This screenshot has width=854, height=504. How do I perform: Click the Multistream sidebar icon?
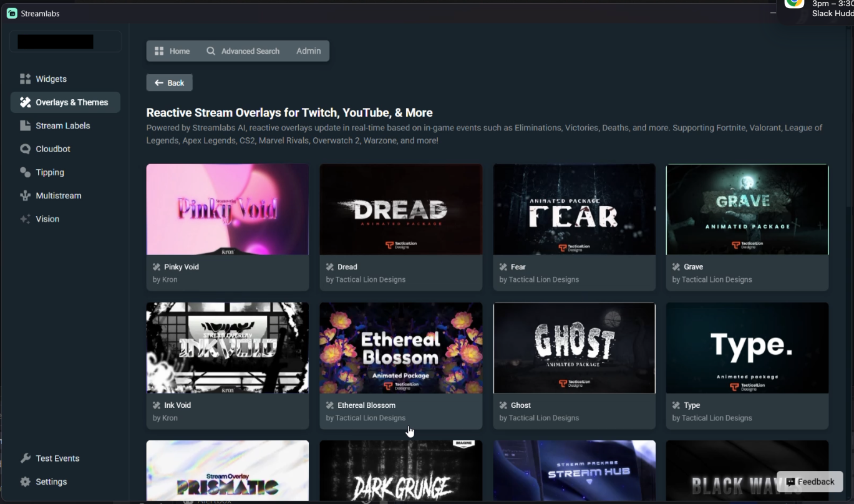coord(25,196)
